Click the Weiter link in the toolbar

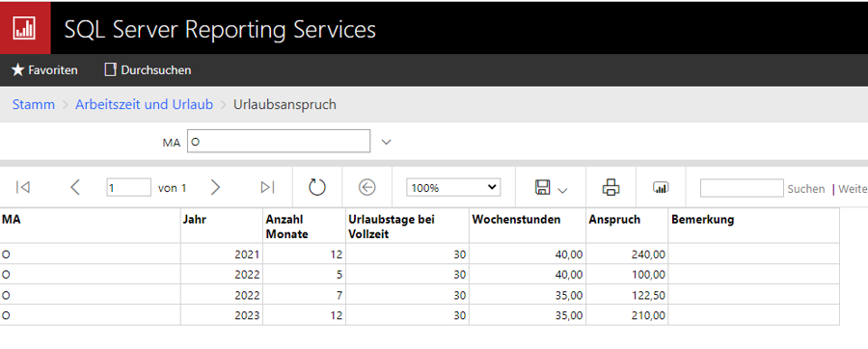pos(853,189)
